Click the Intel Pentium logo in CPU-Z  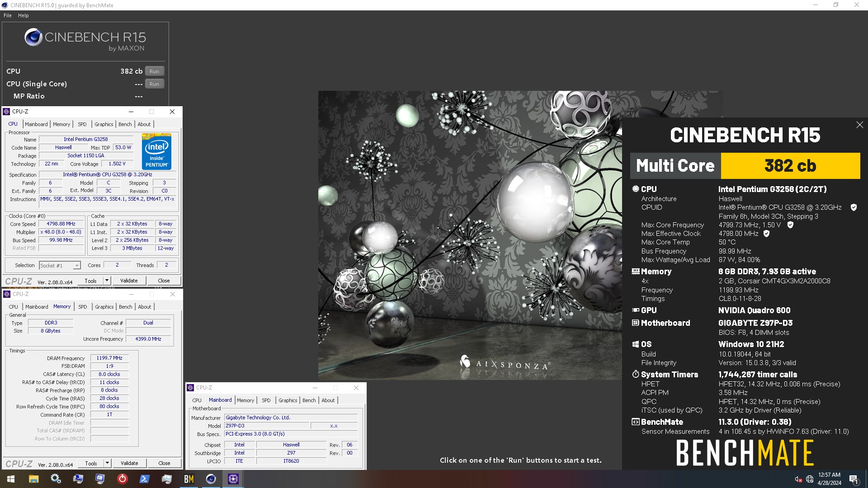(156, 151)
